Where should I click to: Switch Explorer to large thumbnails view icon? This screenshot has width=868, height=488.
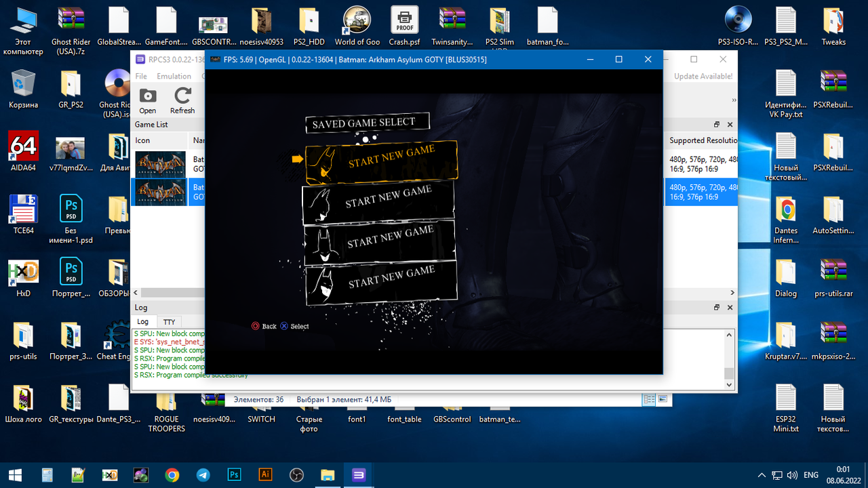pyautogui.click(x=663, y=399)
